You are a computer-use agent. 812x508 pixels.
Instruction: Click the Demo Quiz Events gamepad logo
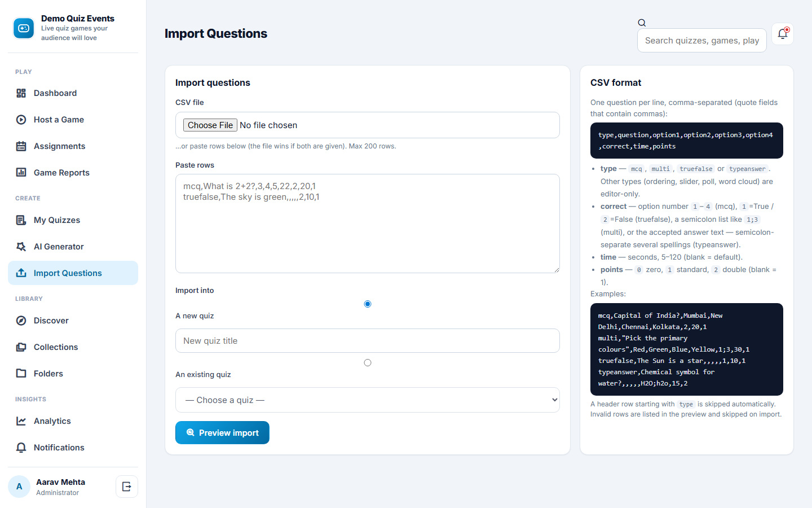click(24, 28)
